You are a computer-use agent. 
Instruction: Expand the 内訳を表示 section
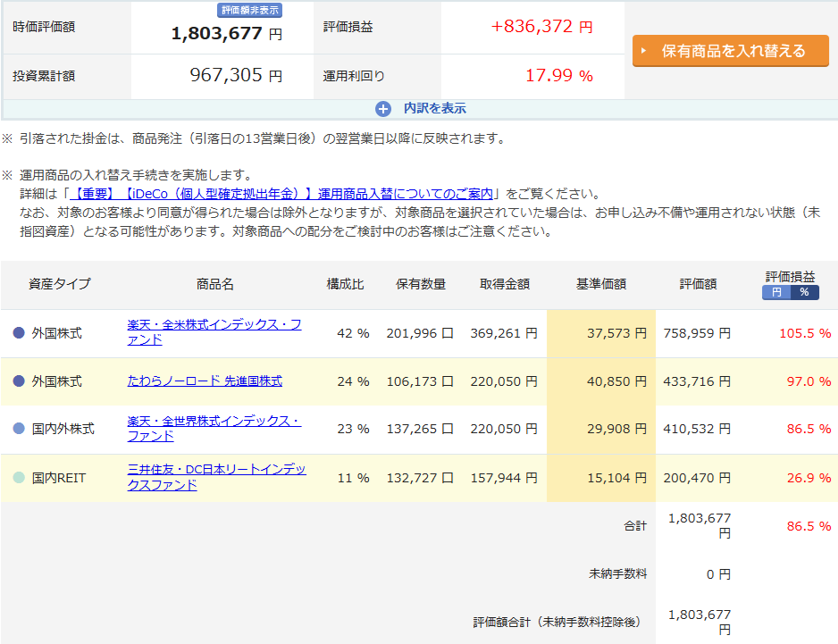tap(434, 109)
